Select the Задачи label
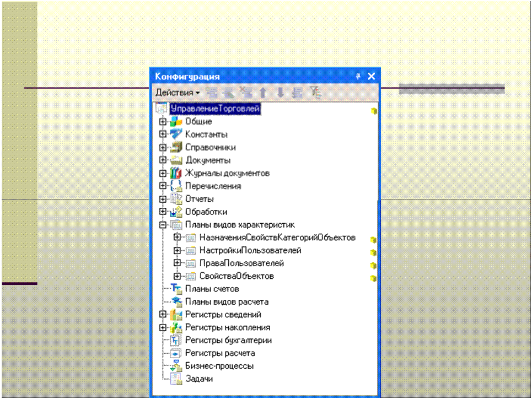 199,379
